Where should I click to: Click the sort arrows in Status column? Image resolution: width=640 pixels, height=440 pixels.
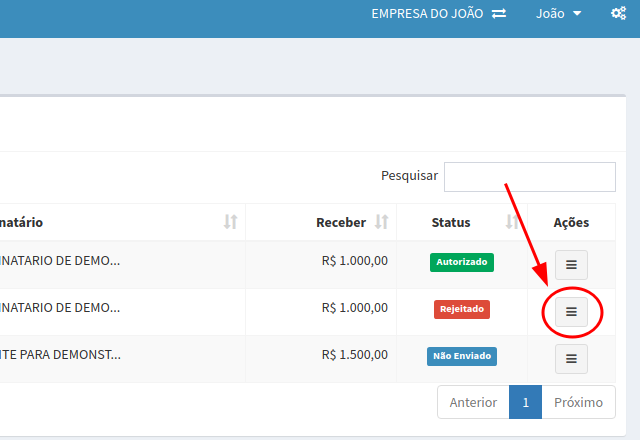(512, 222)
